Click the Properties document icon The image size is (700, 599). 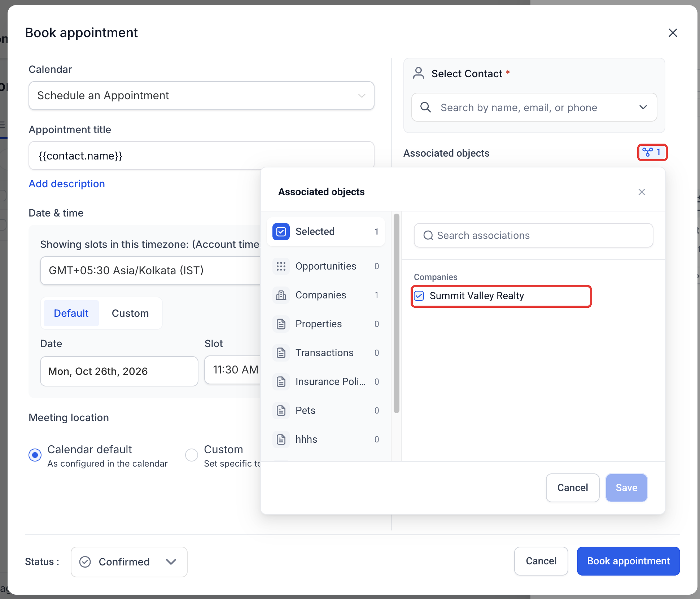tap(281, 324)
